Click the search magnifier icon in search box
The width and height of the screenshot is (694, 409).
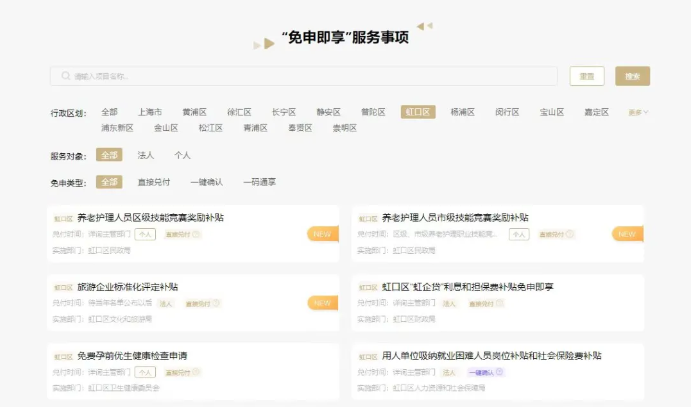pyautogui.click(x=66, y=76)
